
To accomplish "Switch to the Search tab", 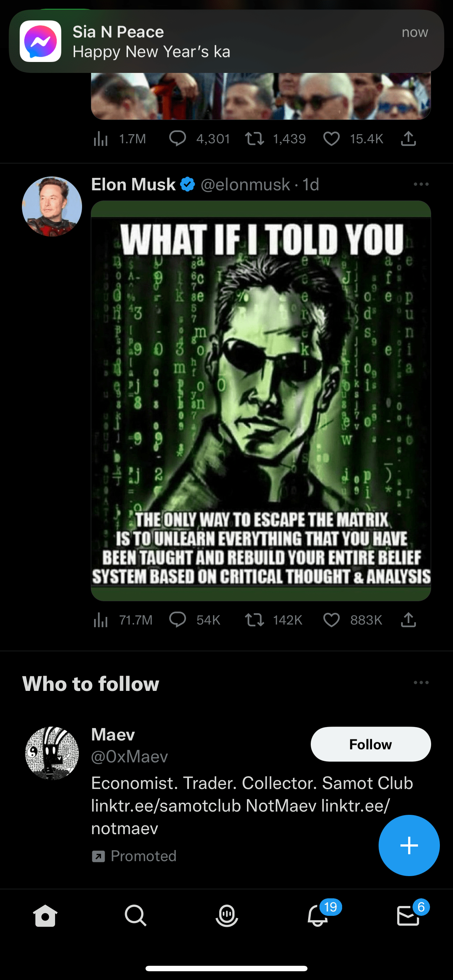I will [x=136, y=915].
